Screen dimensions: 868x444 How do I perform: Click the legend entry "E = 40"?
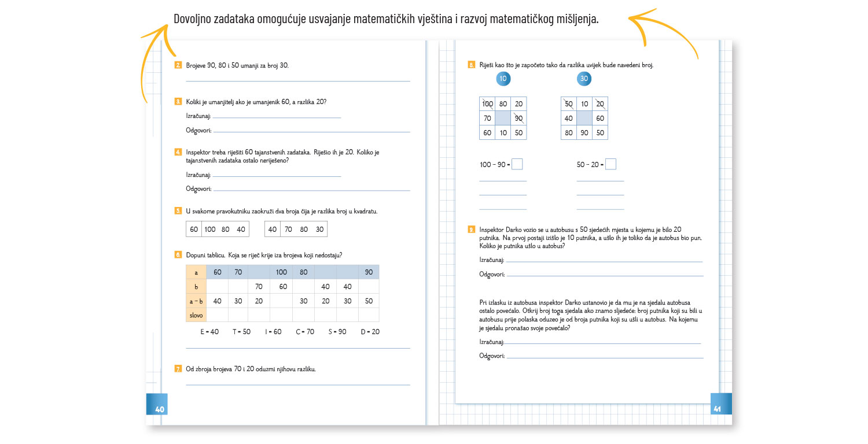(209, 332)
